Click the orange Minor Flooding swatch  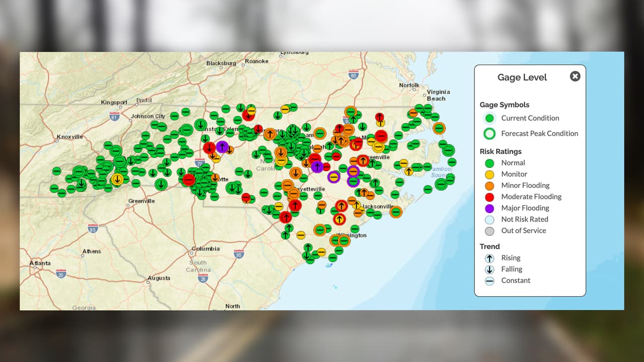click(490, 186)
